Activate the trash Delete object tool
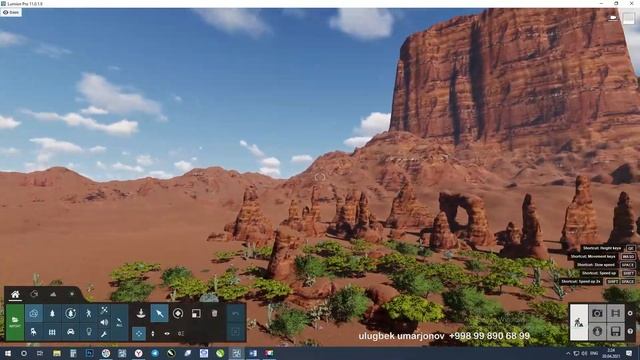The width and height of the screenshot is (640, 360). [215, 313]
